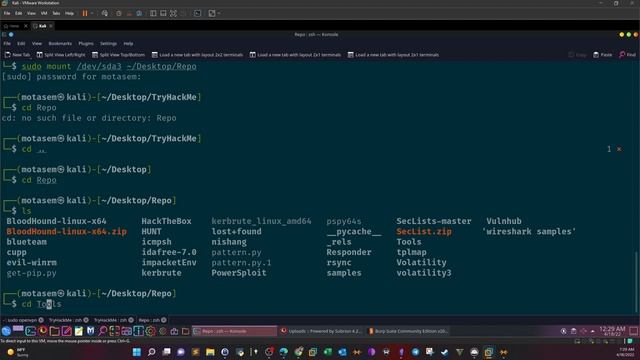640x360 pixels.
Task: Click the Uploads browser window taskbar button
Action: [x=322, y=331]
